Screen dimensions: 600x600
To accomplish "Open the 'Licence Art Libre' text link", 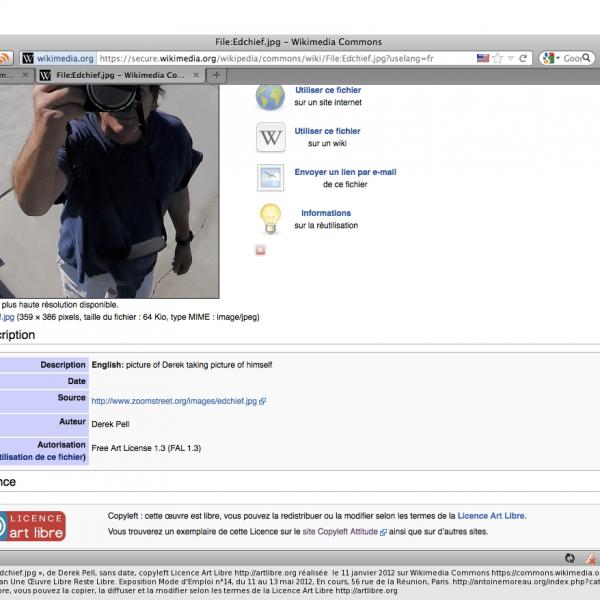I will point(492,516).
